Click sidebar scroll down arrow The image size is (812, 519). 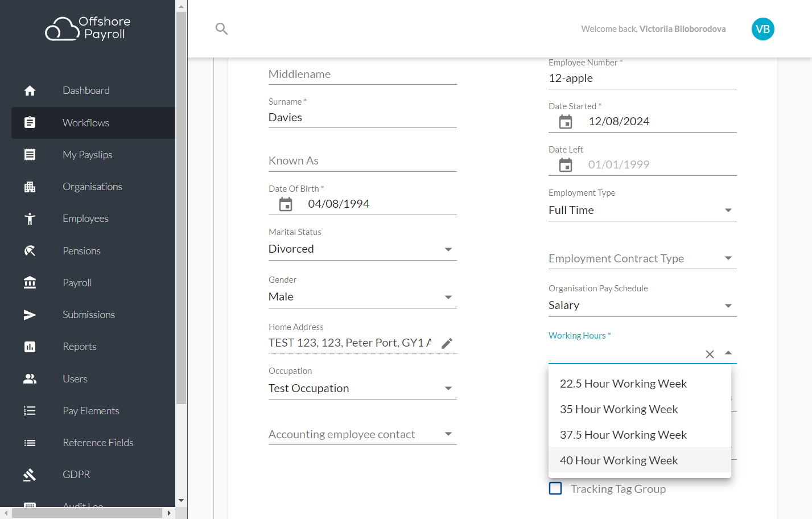[x=181, y=501]
